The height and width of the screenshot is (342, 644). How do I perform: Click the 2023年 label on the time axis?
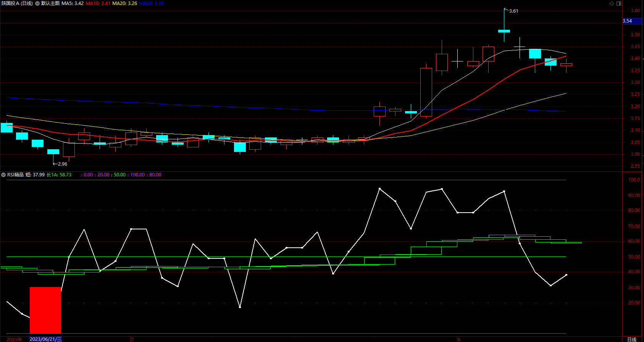point(14,339)
